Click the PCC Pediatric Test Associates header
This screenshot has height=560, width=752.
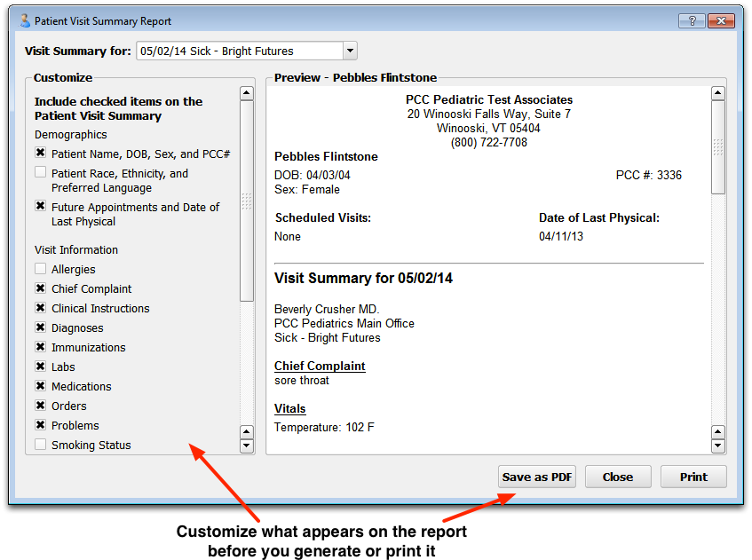[489, 99]
